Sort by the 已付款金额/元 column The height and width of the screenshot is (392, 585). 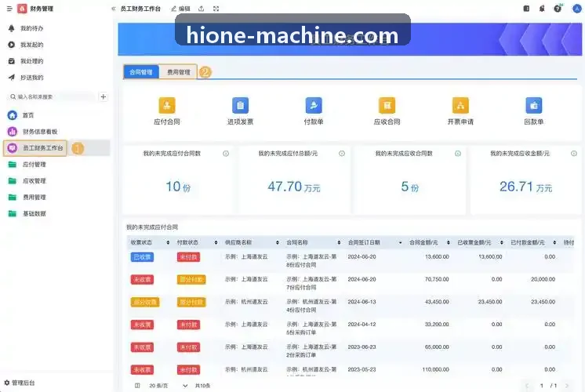click(x=554, y=242)
